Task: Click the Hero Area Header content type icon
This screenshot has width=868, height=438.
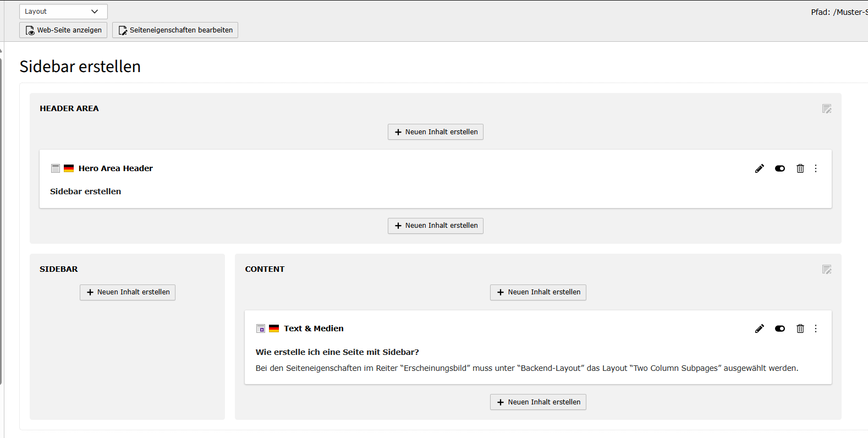Action: pos(56,168)
